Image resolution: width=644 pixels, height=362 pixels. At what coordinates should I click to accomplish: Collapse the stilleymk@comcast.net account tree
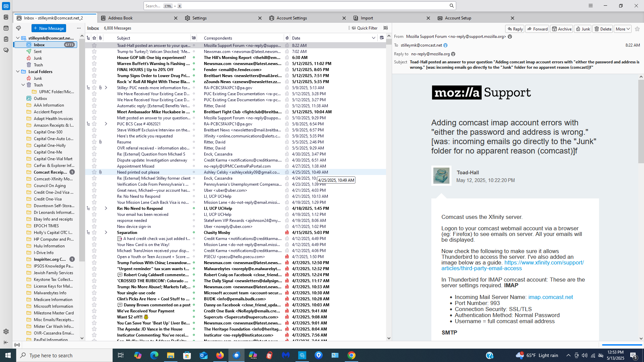coord(18,38)
